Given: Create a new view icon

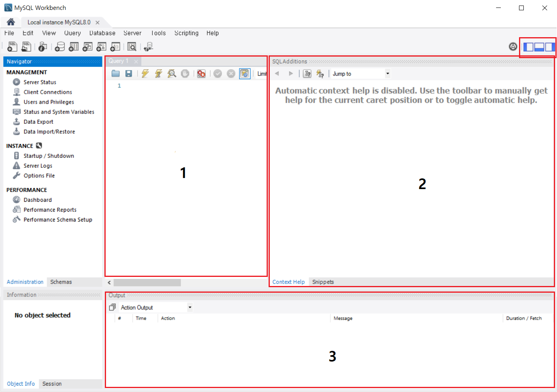Looking at the screenshot, I should tap(87, 47).
